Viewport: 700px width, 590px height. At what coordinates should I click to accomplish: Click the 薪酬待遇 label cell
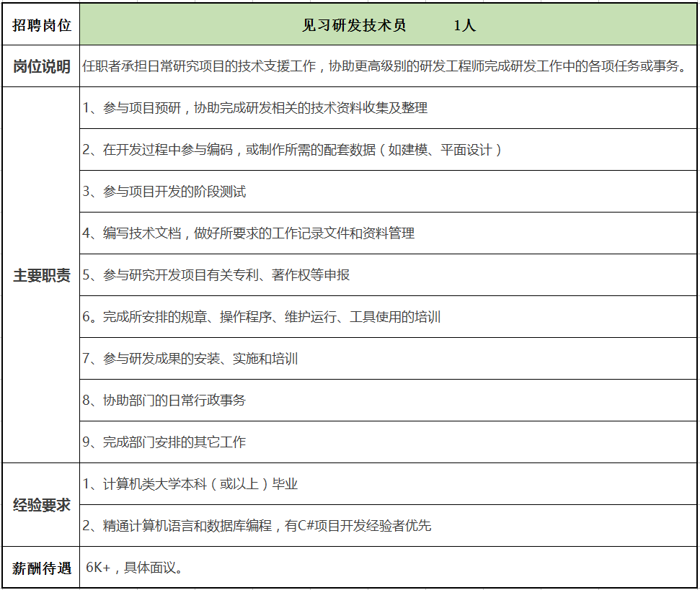(41, 567)
